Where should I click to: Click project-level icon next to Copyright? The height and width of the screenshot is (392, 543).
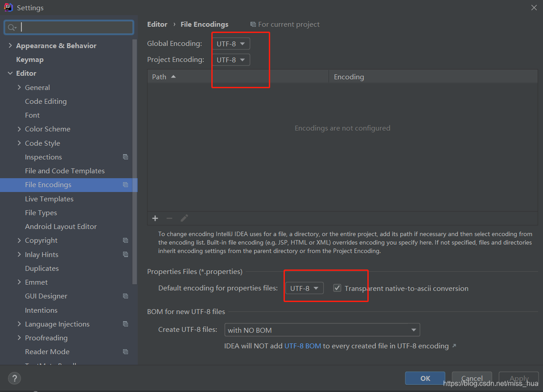click(125, 240)
